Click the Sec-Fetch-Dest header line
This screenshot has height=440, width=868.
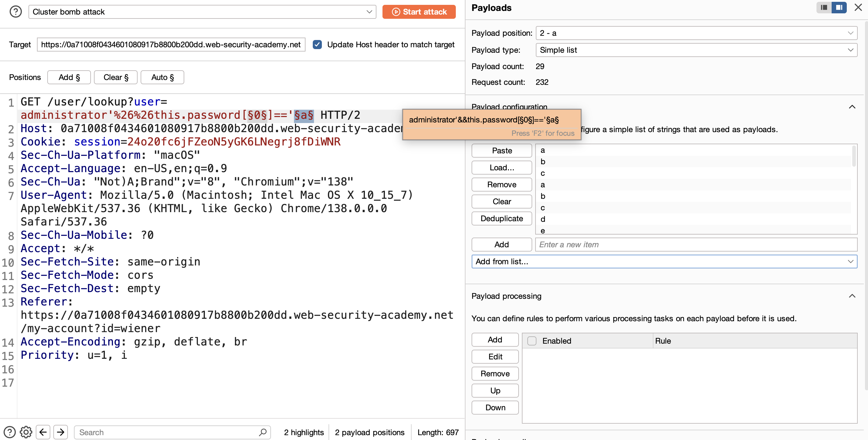point(90,288)
